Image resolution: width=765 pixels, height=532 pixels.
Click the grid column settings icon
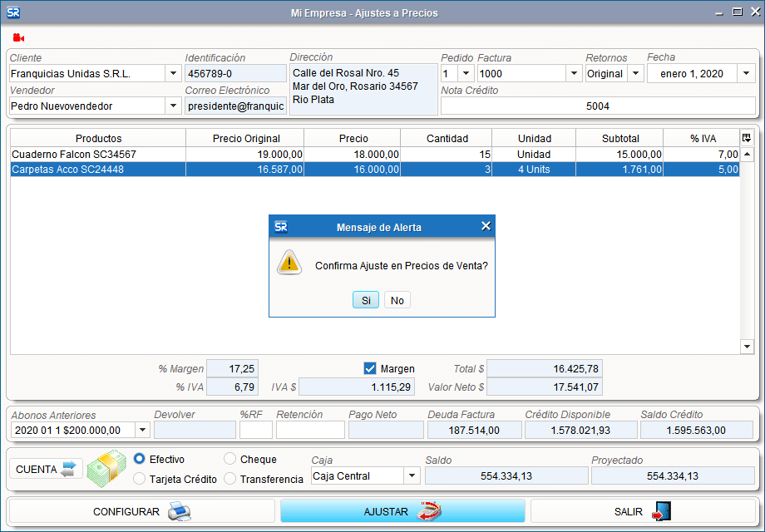pos(746,138)
